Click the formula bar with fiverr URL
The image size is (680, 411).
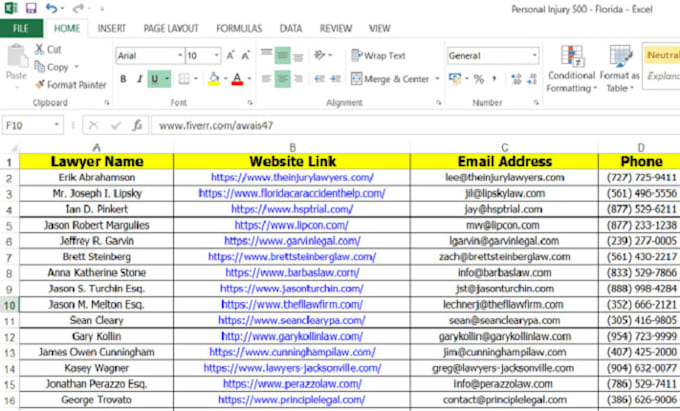[415, 126]
